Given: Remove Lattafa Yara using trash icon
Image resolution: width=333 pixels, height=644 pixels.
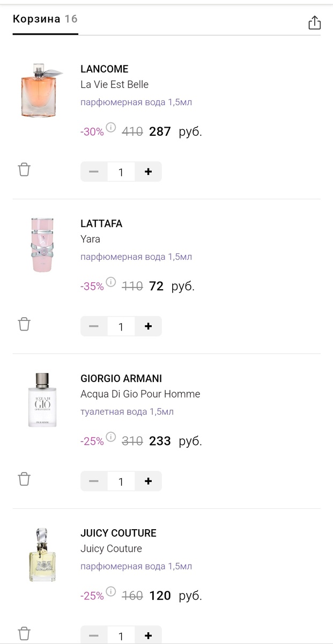Looking at the screenshot, I should click(x=24, y=324).
